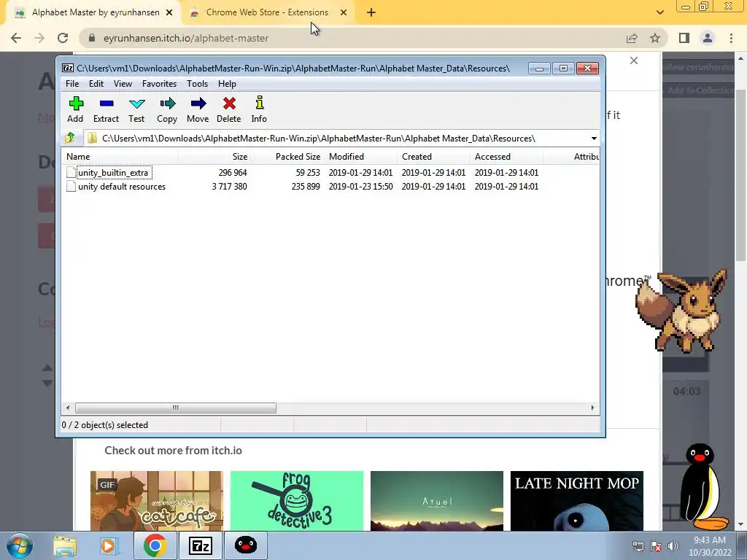Open the File menu in 7-Zip

[x=72, y=84]
